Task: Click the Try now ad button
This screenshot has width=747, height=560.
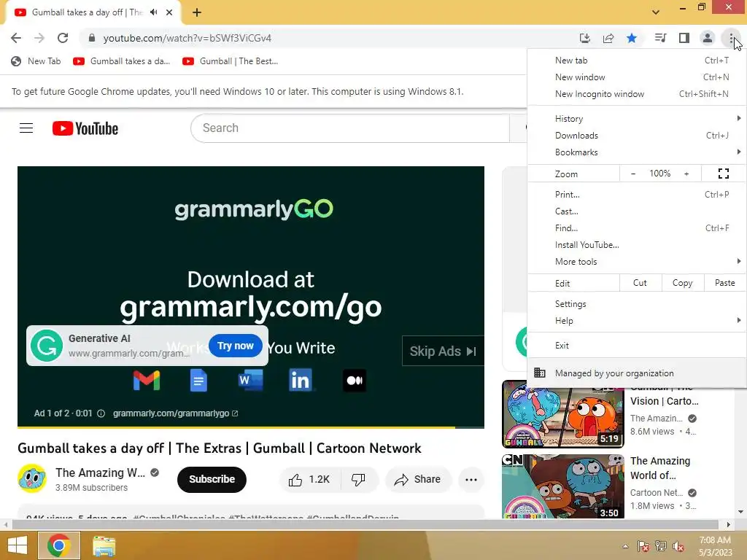Action: point(236,346)
